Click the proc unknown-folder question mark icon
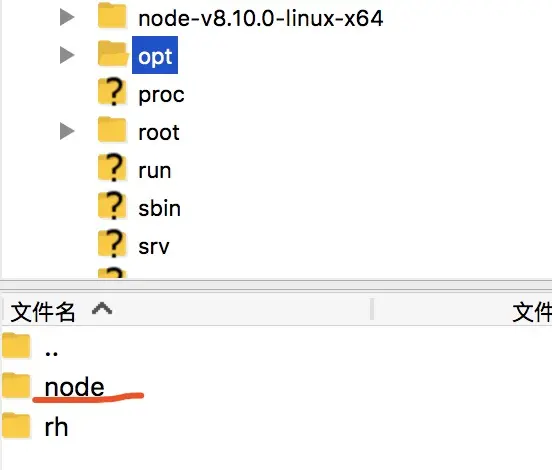This screenshot has width=552, height=470. coord(112,92)
